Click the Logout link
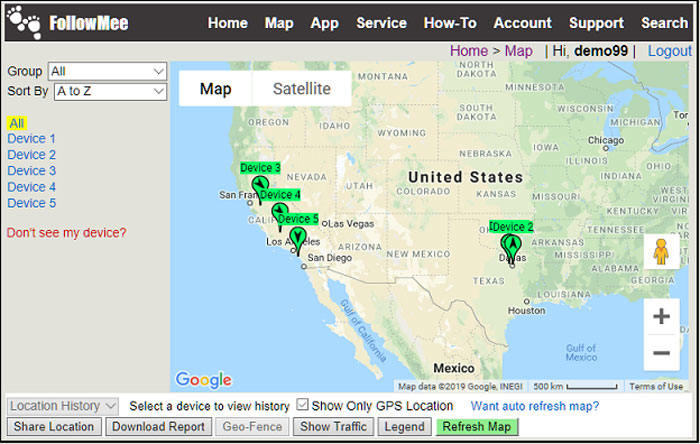This screenshot has width=700, height=444. (670, 51)
